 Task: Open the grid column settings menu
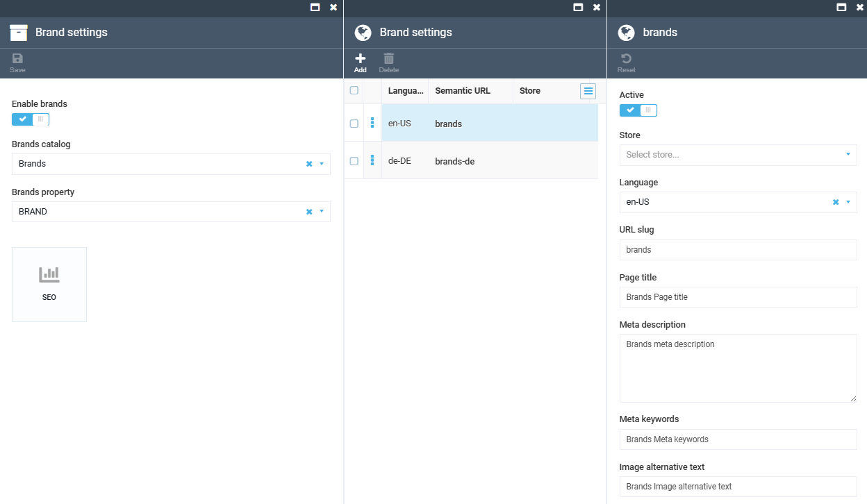588,91
